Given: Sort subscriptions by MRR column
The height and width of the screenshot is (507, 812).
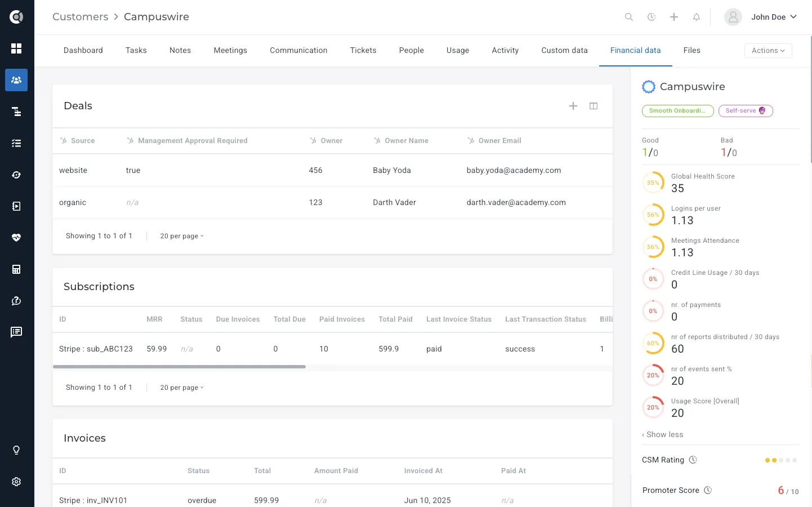Looking at the screenshot, I should pos(154,319).
